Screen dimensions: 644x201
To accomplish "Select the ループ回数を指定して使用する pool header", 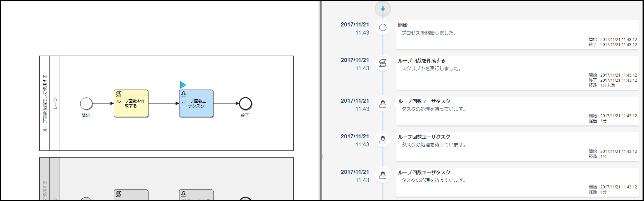I will click(45, 103).
